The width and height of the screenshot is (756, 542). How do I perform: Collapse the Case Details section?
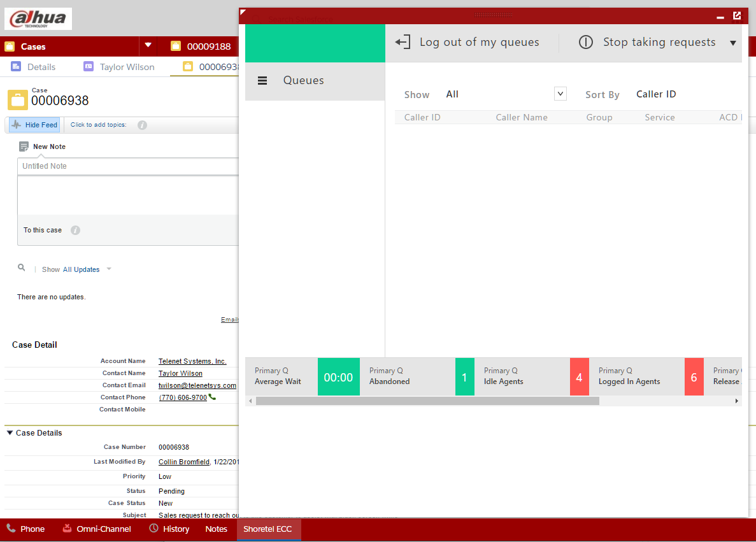10,433
